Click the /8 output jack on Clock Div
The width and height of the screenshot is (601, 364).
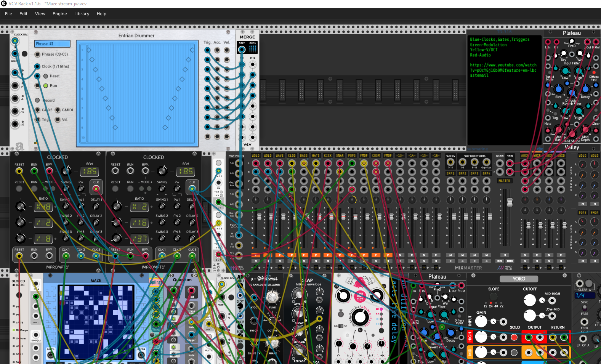15,98
